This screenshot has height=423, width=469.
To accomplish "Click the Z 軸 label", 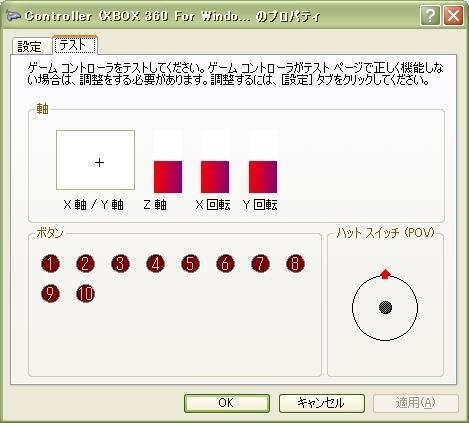I will (x=155, y=205).
